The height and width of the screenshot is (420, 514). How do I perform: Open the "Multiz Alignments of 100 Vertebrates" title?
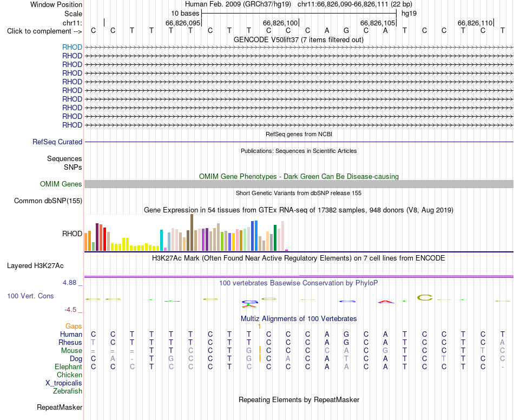299,319
